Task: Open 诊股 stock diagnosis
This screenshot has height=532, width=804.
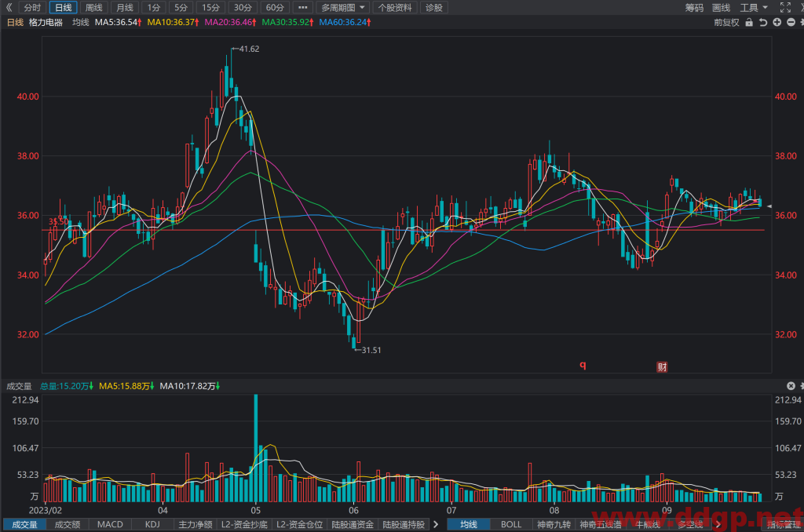Action: tap(433, 8)
